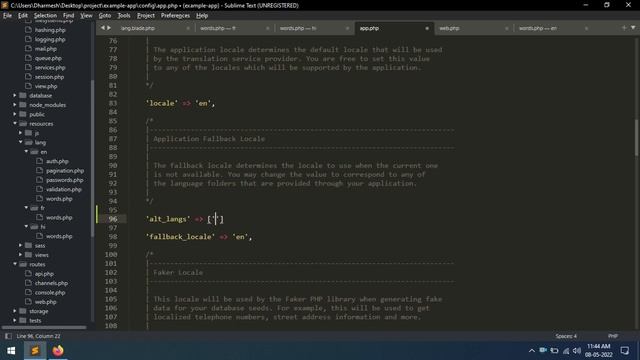Open the Selection menu
The image size is (640, 360).
[45, 16]
